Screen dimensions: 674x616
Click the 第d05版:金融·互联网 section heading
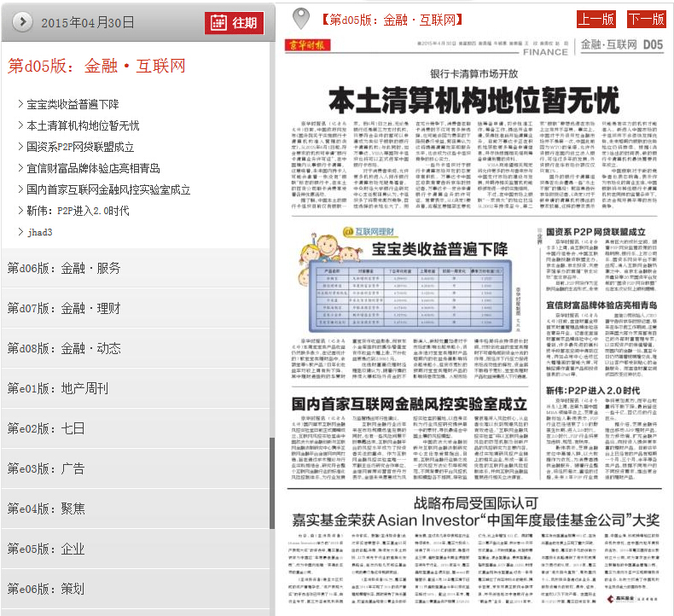click(x=96, y=67)
